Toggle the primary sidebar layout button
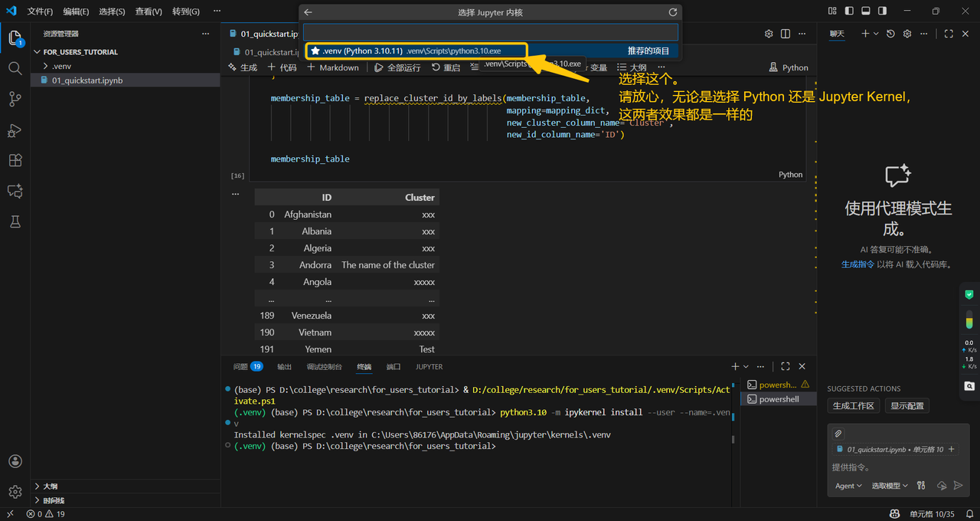 tap(849, 11)
